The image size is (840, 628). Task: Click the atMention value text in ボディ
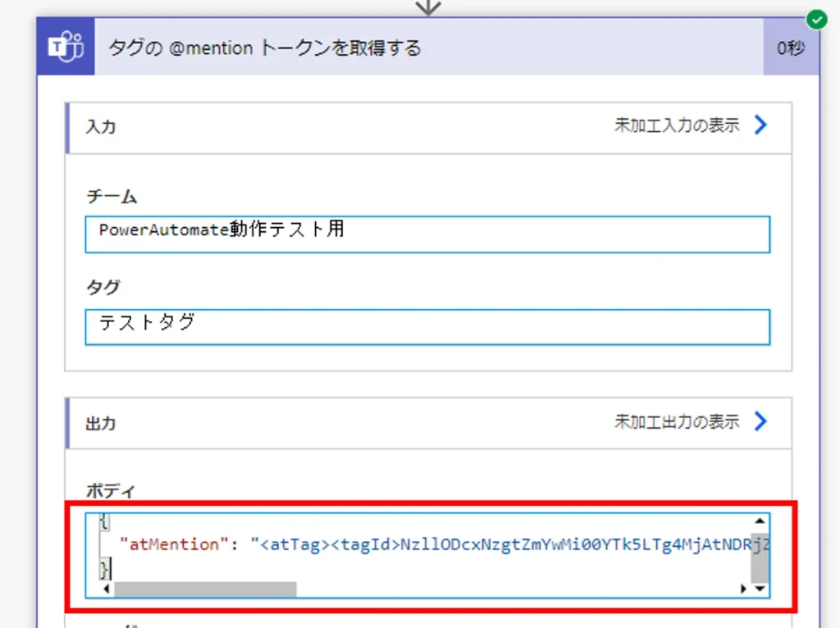pyautogui.click(x=509, y=544)
